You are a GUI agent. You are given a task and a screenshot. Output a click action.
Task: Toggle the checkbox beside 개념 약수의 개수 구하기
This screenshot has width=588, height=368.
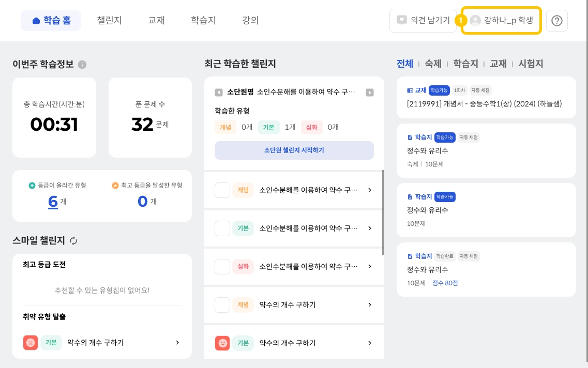tap(222, 305)
